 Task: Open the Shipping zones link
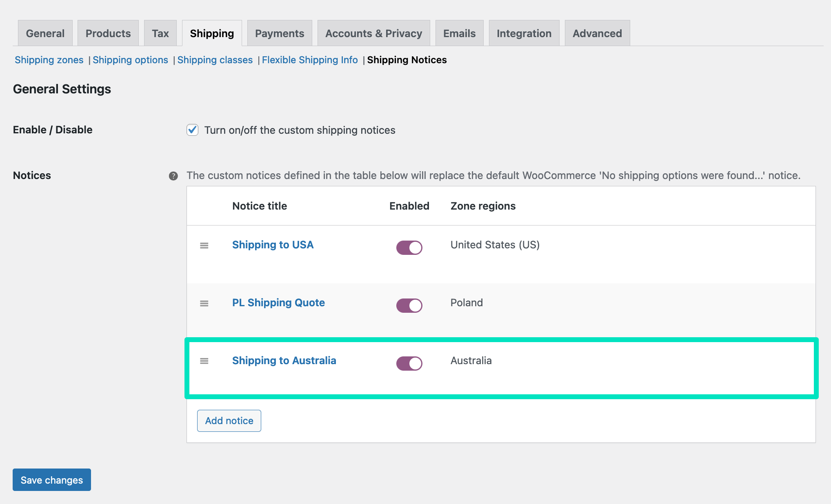click(x=49, y=60)
